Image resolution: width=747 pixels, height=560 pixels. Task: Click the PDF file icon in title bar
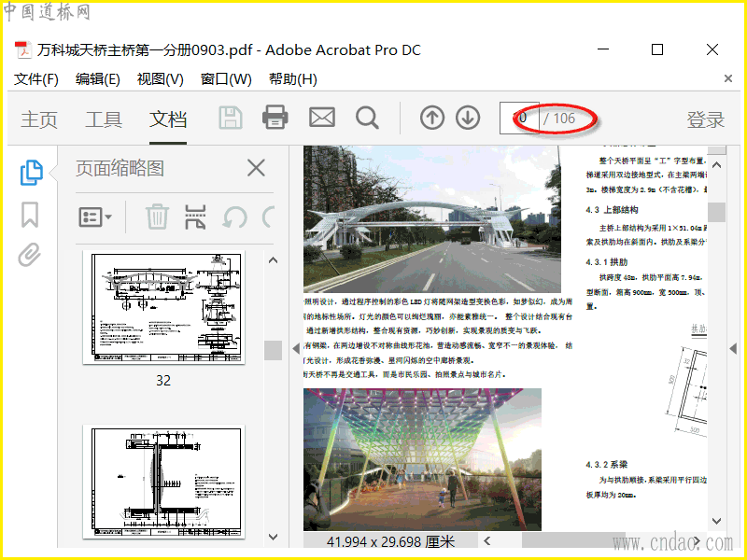[22, 49]
